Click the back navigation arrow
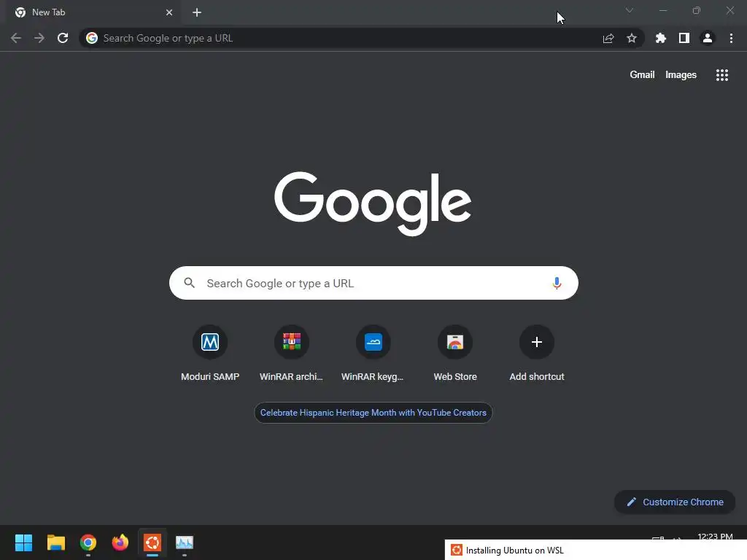The height and width of the screenshot is (560, 747). click(x=16, y=38)
